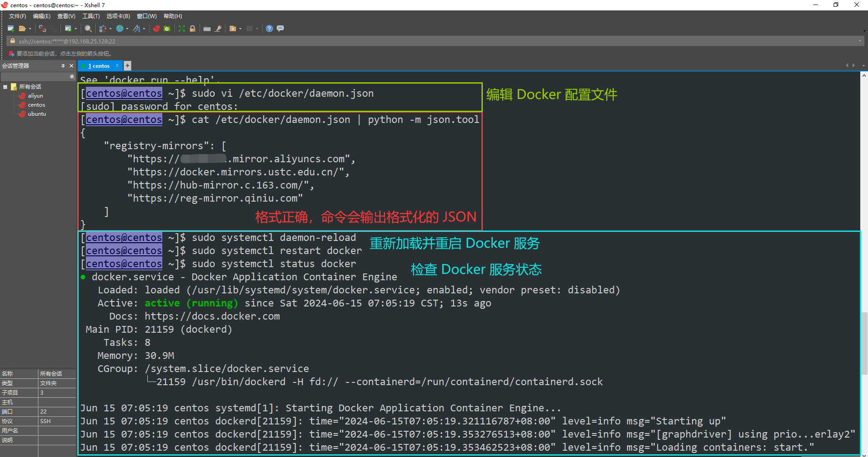
Task: Expand the Color Scheme dropdown arrow
Action: 110,28
